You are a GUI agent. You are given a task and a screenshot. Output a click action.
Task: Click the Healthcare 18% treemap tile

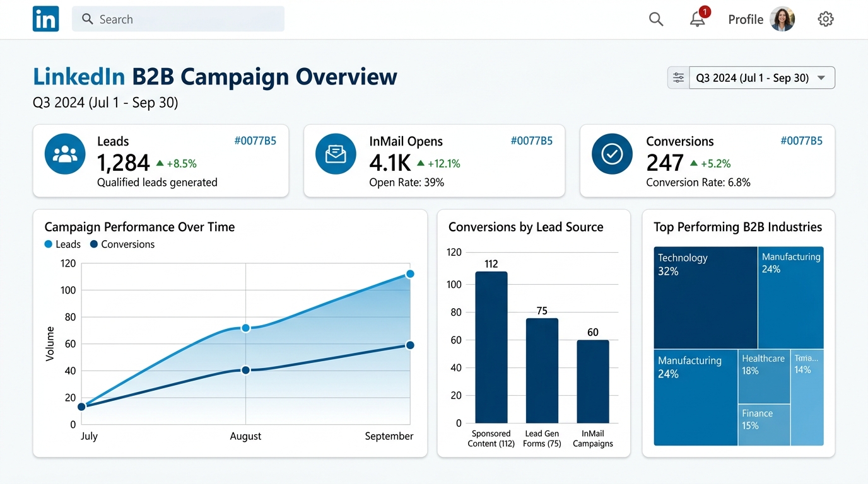tap(764, 377)
